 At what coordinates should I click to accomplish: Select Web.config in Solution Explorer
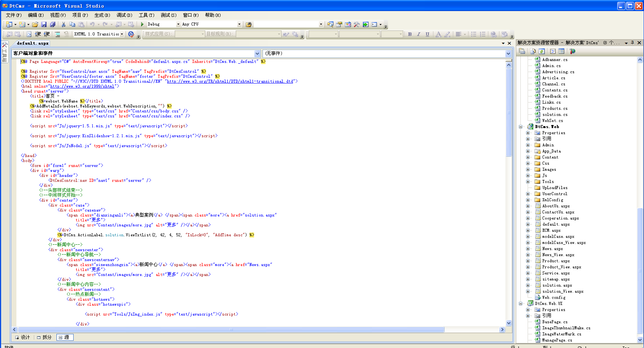(x=554, y=298)
